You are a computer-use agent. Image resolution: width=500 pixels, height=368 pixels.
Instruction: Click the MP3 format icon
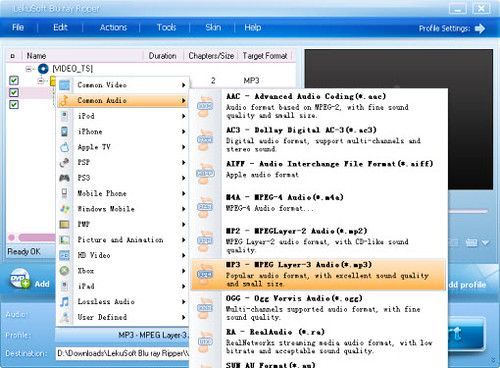205,274
